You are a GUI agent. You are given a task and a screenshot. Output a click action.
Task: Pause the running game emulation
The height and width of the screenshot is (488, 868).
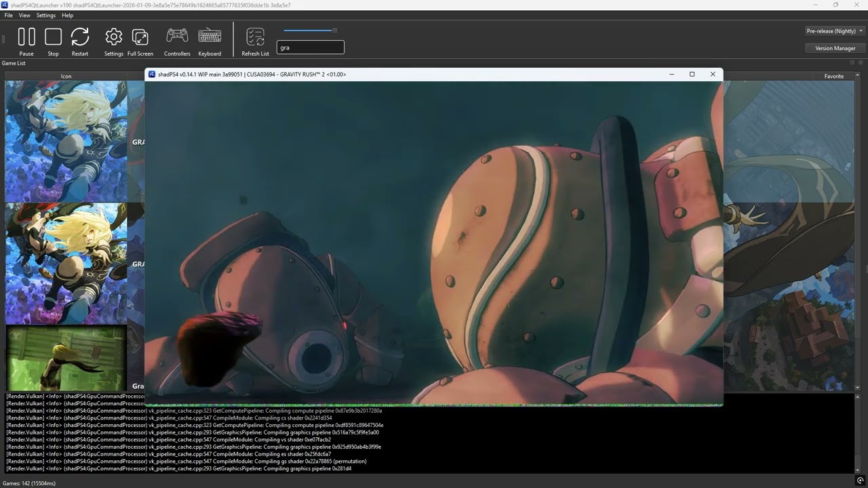(26, 41)
